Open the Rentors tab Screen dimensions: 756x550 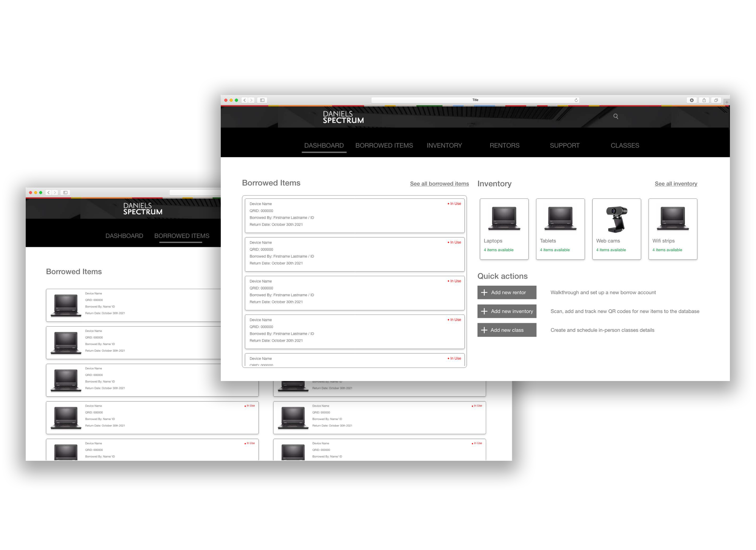[x=504, y=146]
